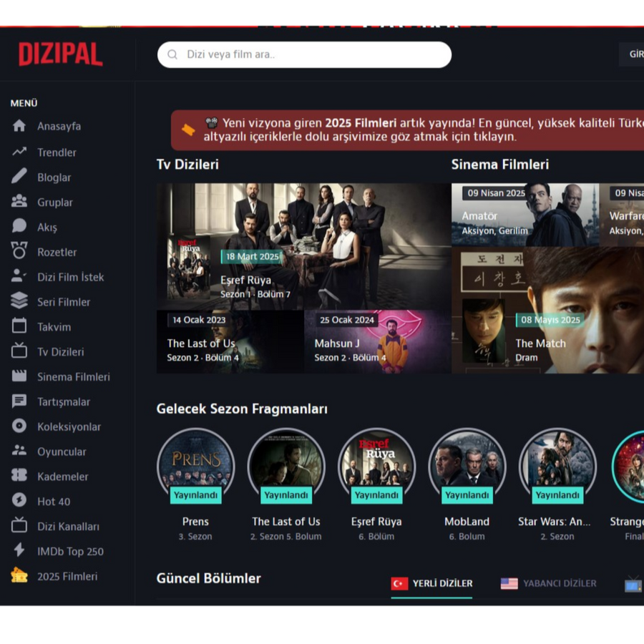Click the Güncel Bölümler heading
Viewport: 644px width, 644px height.
209,578
